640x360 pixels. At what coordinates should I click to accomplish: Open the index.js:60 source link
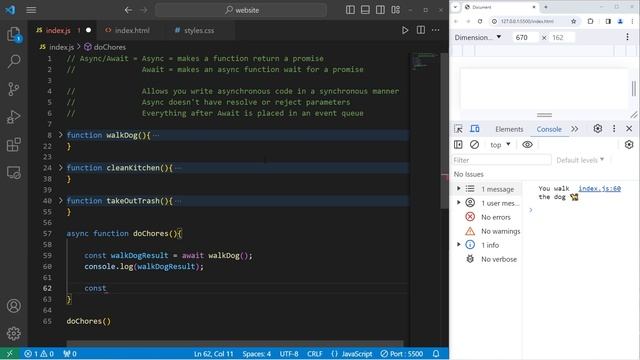pos(600,188)
